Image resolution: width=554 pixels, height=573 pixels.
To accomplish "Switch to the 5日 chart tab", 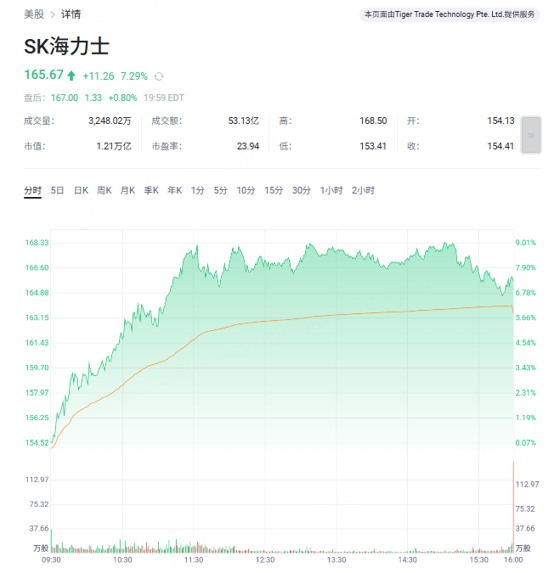I will (x=57, y=190).
